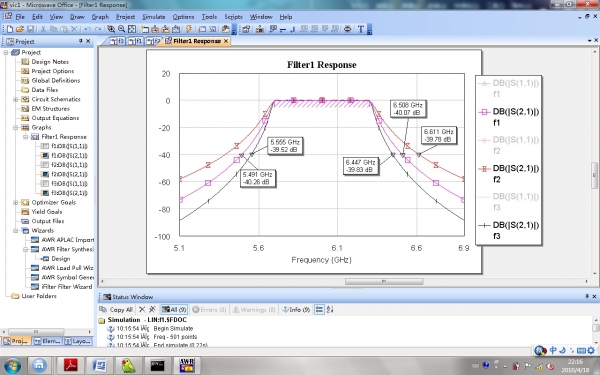Toggle the All (9) messages filter
This screenshot has width=600, height=375.
click(x=174, y=310)
